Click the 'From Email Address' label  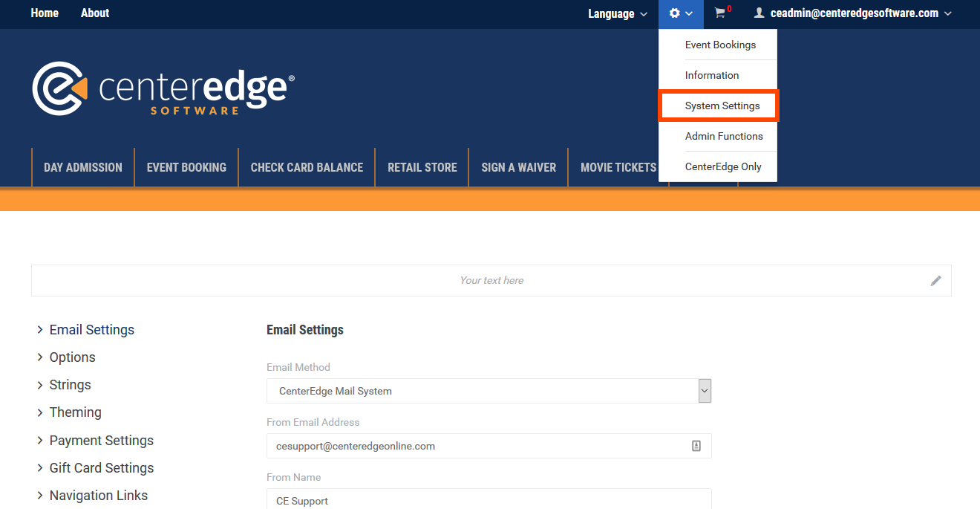[313, 422]
